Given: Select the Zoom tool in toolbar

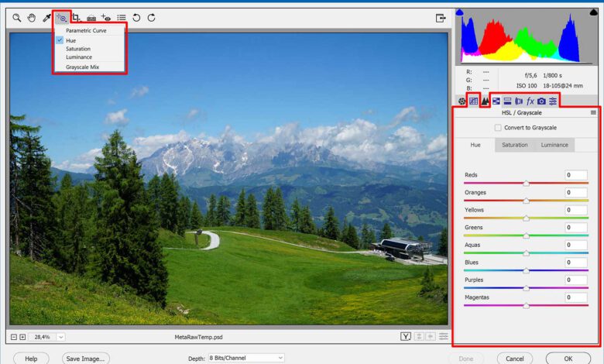Looking at the screenshot, I should click(x=16, y=17).
